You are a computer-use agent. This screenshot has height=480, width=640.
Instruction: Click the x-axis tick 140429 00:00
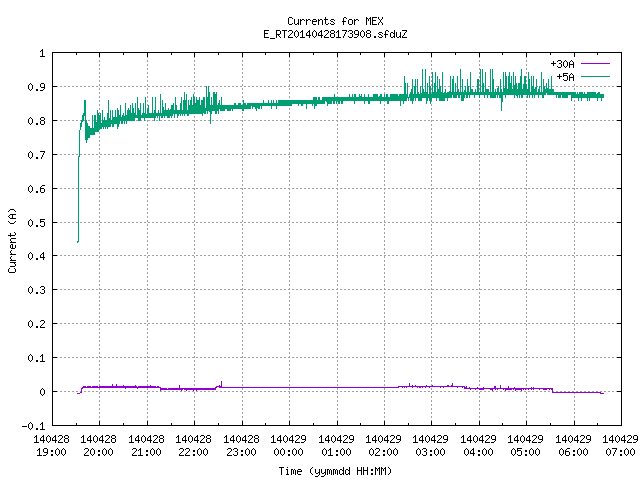click(288, 445)
